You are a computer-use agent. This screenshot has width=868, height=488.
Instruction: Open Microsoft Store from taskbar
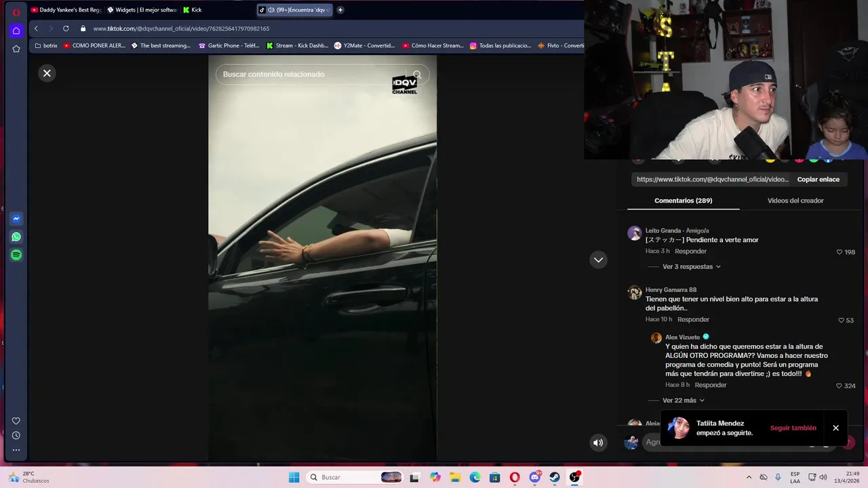point(494,477)
